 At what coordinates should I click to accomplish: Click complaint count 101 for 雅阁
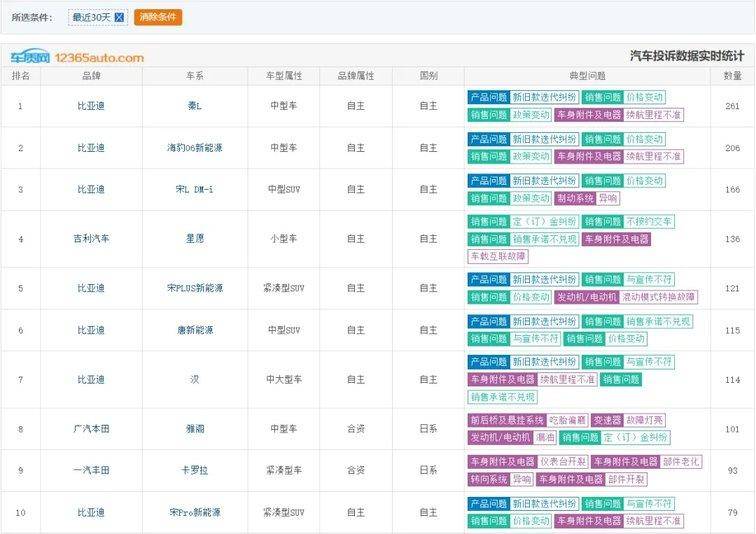[x=732, y=428]
